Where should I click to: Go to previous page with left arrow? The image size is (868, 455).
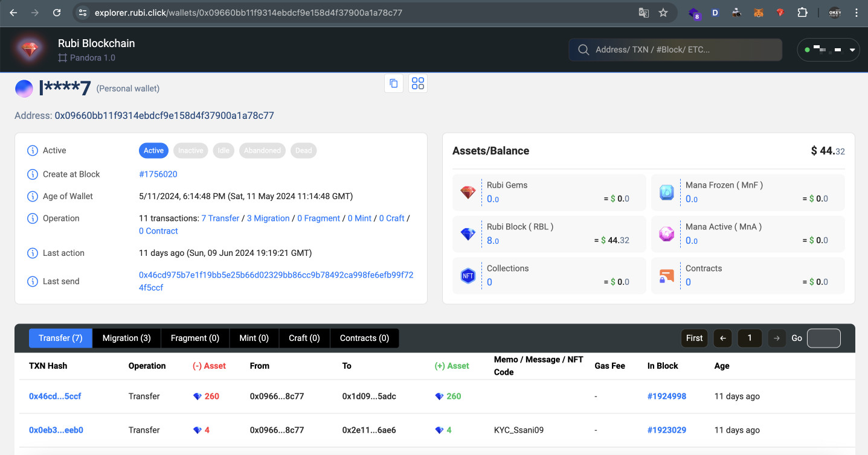tap(722, 338)
